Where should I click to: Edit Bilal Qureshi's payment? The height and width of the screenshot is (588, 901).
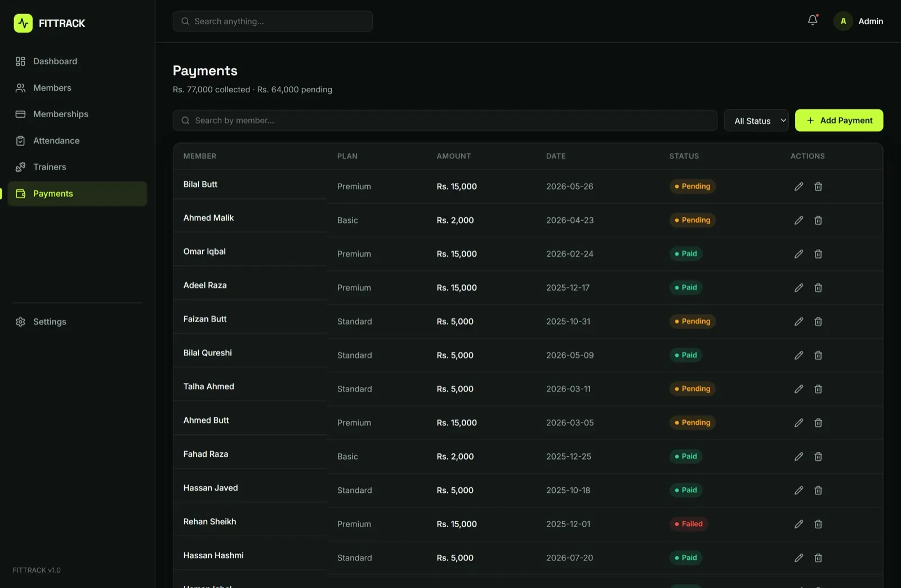click(799, 355)
